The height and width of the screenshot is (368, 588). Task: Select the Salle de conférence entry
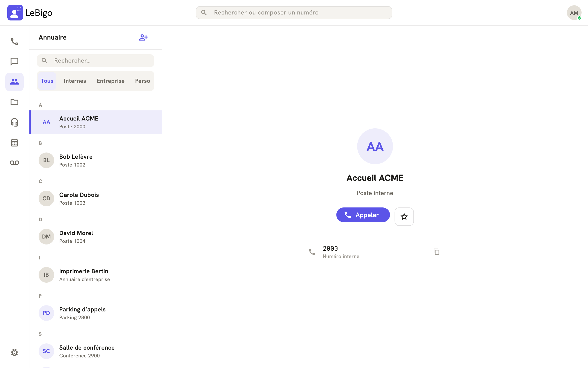tap(96, 351)
